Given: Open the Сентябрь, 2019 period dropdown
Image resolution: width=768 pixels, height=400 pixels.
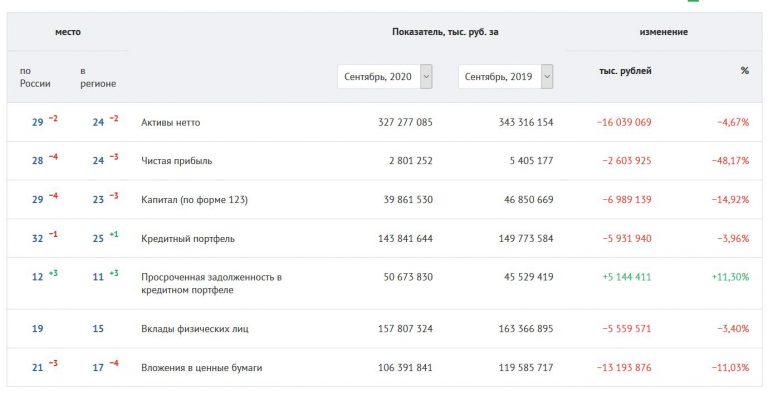Looking at the screenshot, I should (505, 77).
